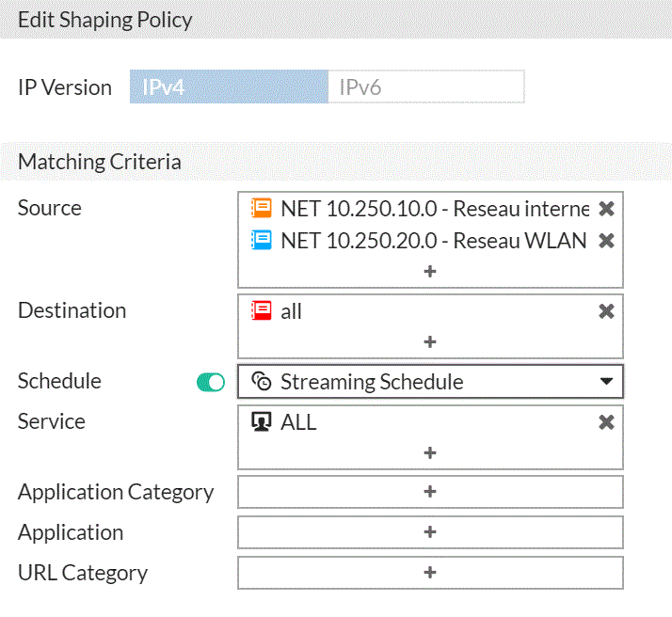672x617 pixels.
Task: Disable the Schedule toggle switch
Action: tap(211, 382)
